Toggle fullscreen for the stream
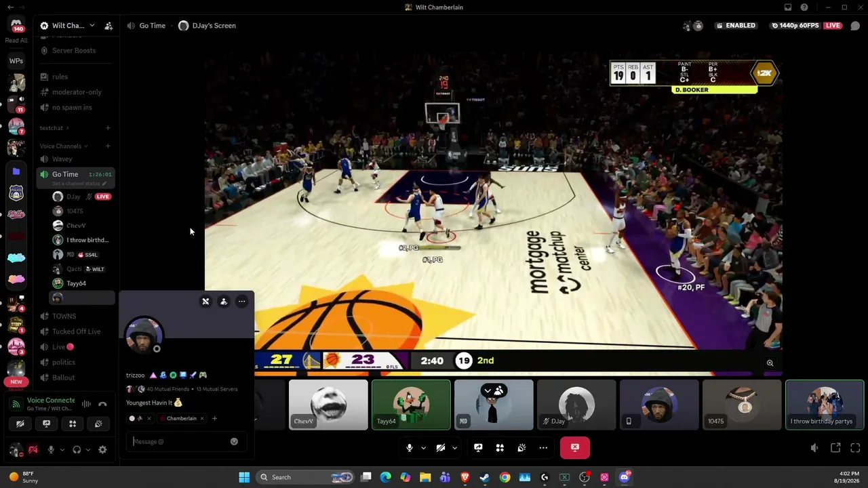 (855, 448)
